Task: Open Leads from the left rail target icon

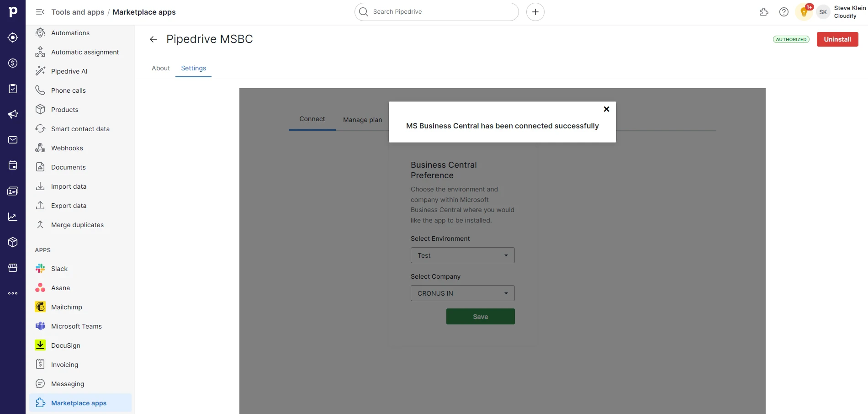Action: [13, 37]
